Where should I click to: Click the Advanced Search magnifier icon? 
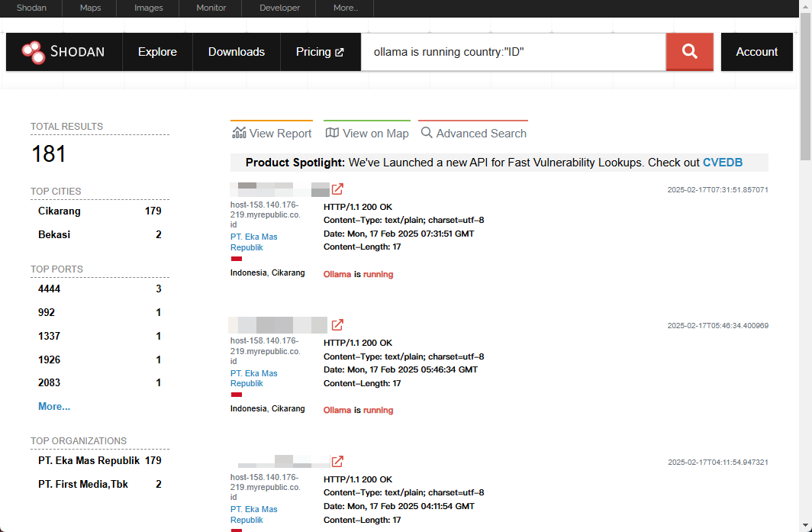[427, 133]
